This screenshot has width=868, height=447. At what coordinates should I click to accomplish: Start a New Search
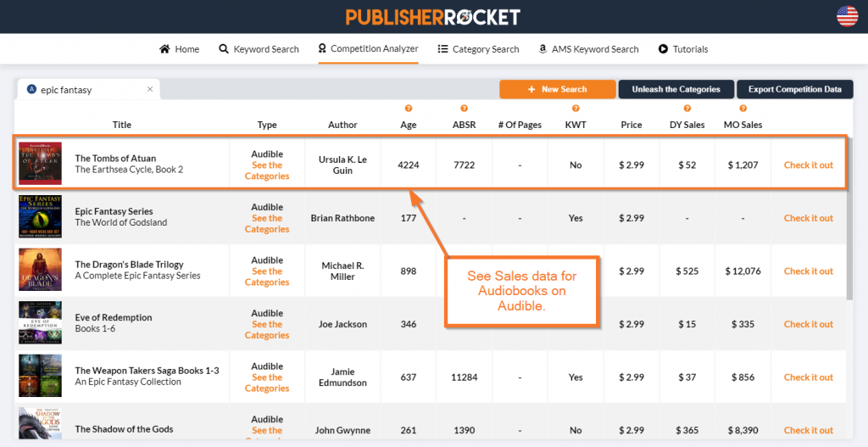[x=558, y=89]
